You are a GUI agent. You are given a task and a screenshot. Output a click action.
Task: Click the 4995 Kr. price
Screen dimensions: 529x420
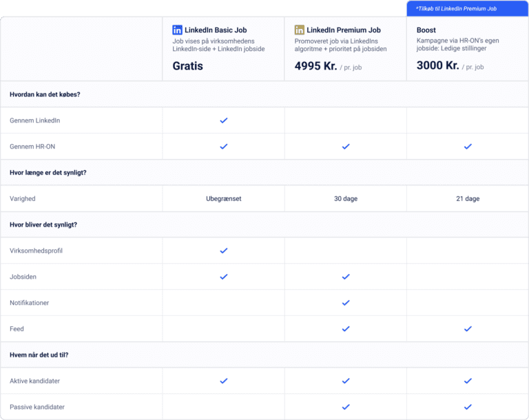click(315, 66)
